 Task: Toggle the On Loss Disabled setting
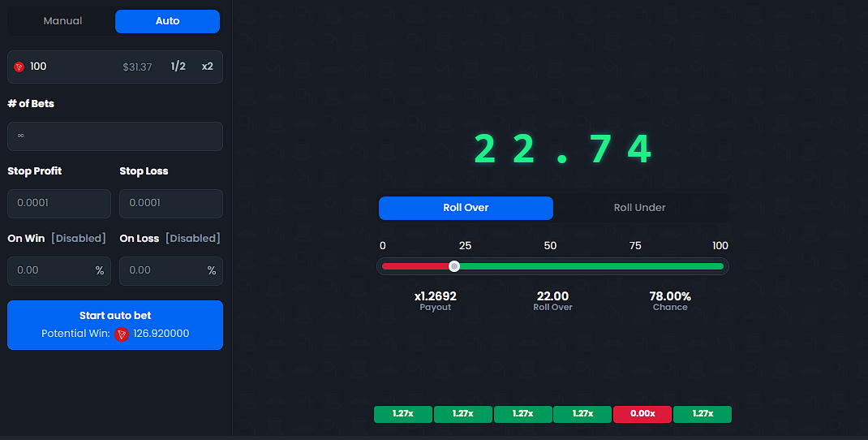tap(192, 238)
